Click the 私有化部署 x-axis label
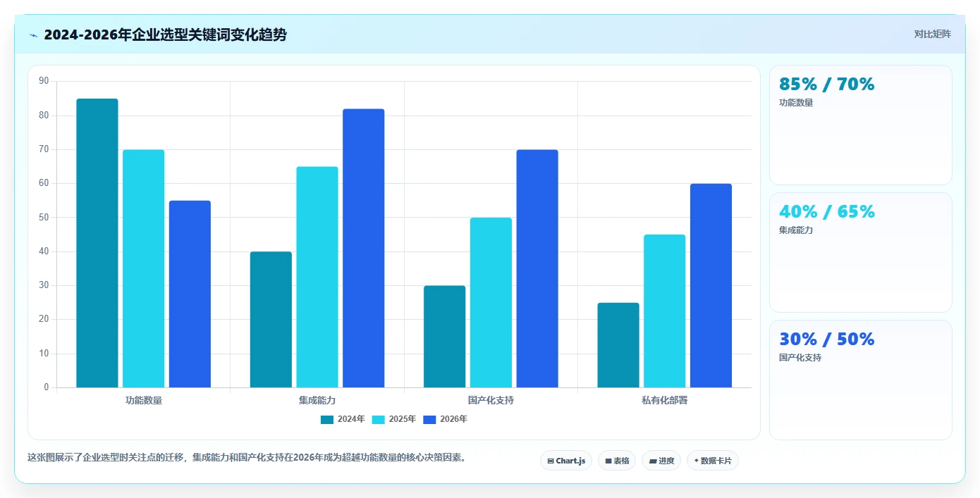The height and width of the screenshot is (498, 980). coord(665,400)
